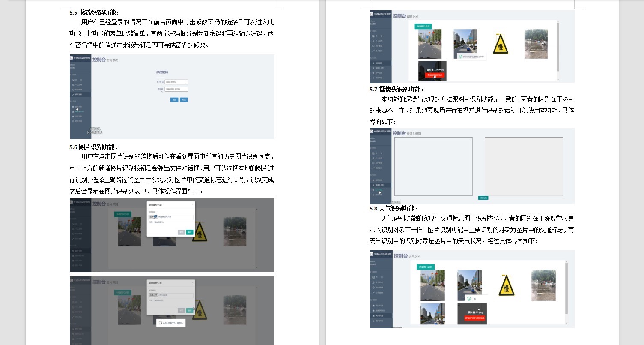Click the red result button in the top-right page screenshot
This screenshot has height=345, width=644.
pyautogui.click(x=435, y=75)
